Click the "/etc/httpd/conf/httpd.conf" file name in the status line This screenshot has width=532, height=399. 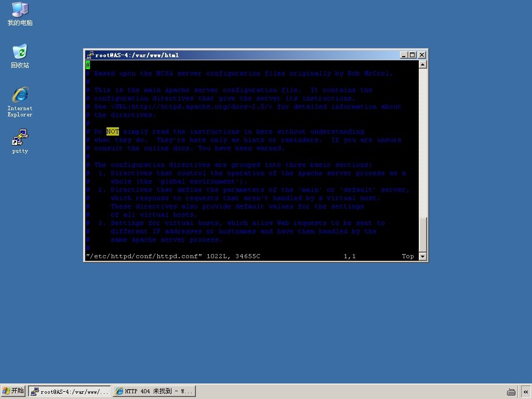(144, 256)
